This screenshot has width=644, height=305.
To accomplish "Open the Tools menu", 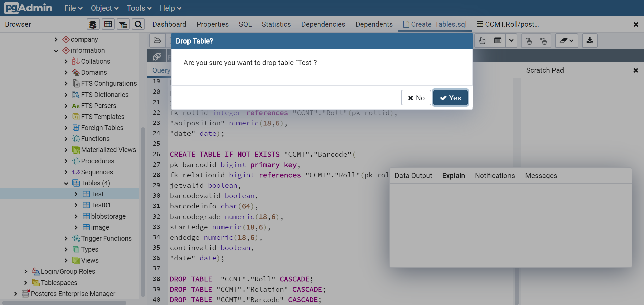I will coord(139,8).
